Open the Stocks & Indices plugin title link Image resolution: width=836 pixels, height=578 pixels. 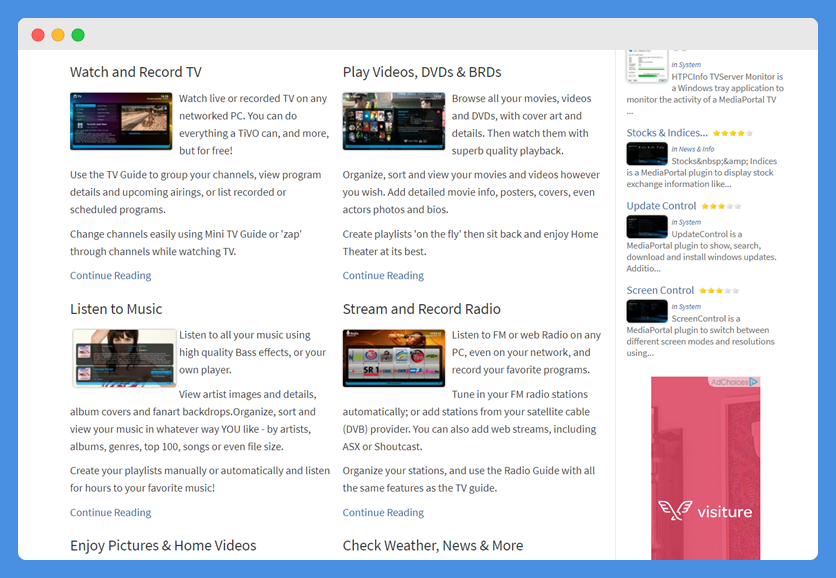click(x=667, y=133)
